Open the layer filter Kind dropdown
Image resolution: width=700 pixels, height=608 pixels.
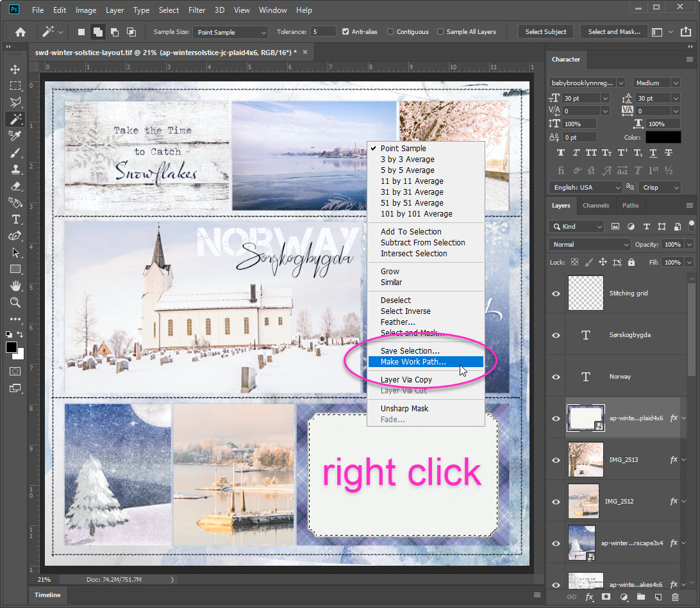tap(576, 227)
